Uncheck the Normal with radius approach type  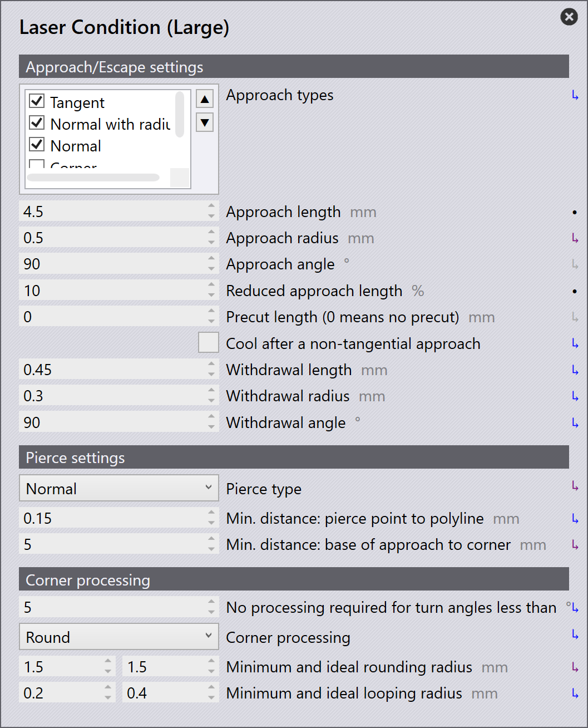pyautogui.click(x=37, y=122)
